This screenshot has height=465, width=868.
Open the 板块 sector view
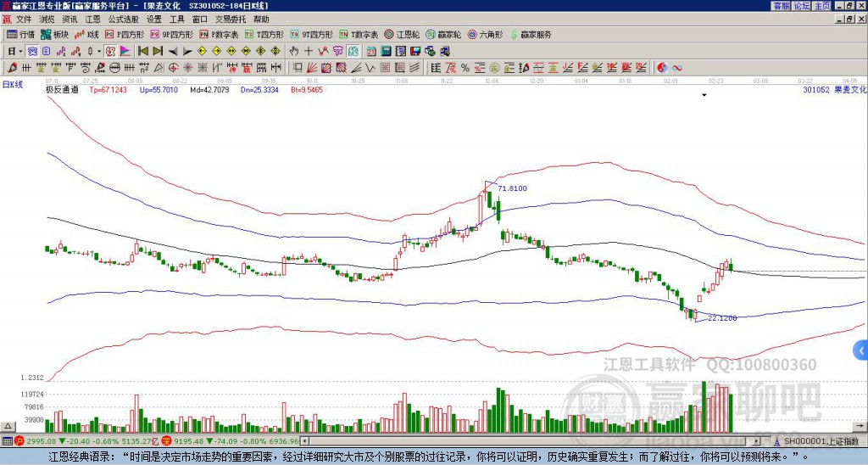tap(54, 34)
